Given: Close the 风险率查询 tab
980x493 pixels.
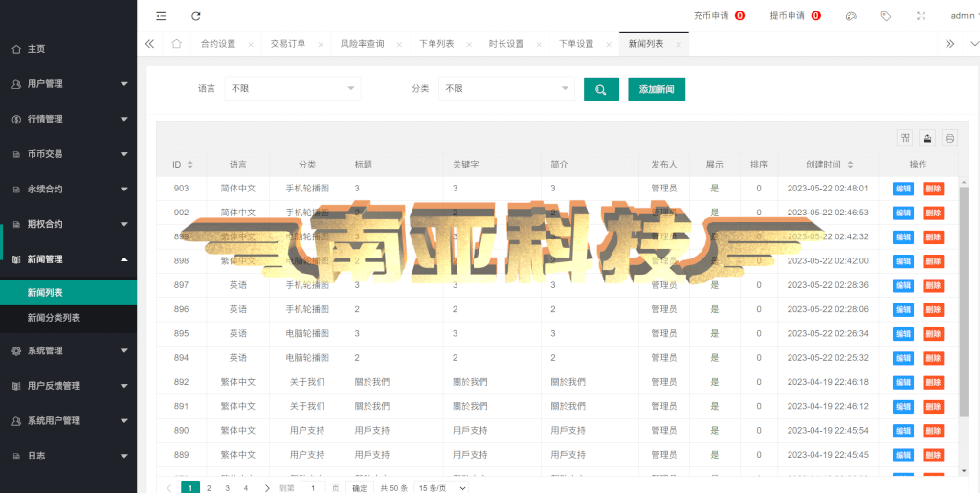Looking at the screenshot, I should point(399,44).
